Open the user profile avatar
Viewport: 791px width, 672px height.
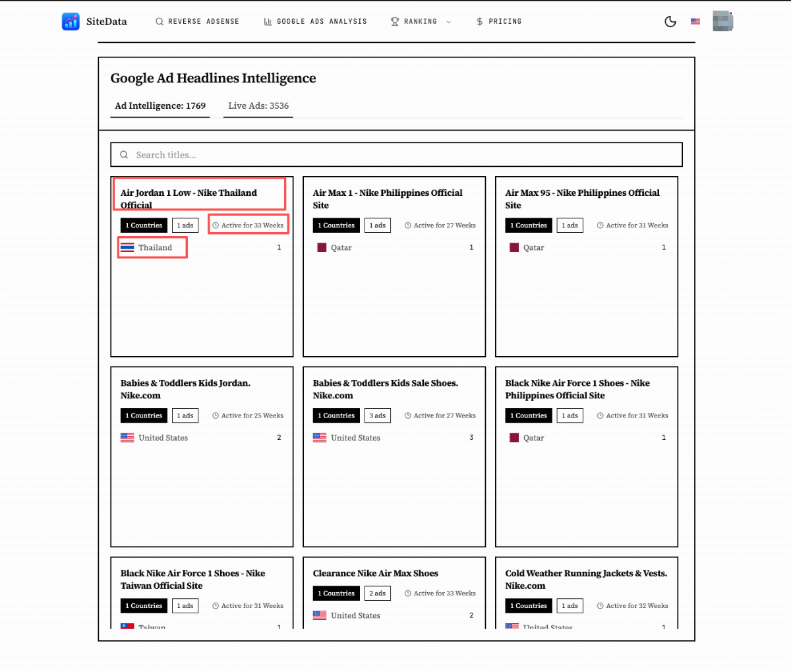tap(723, 21)
